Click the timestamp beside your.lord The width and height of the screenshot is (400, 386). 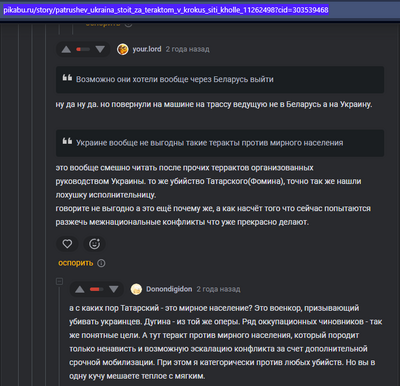point(188,49)
